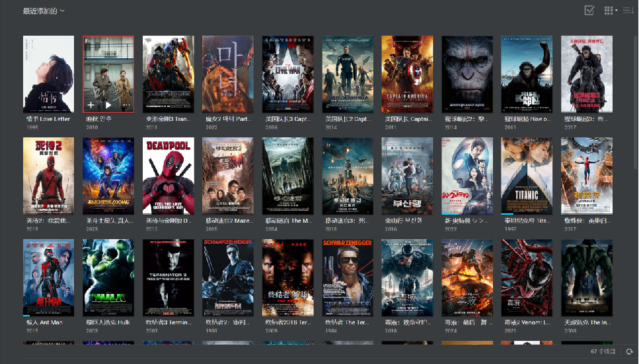Select the Terminator 3 movie poster
Screen dimensions: 639x364
pos(169,277)
